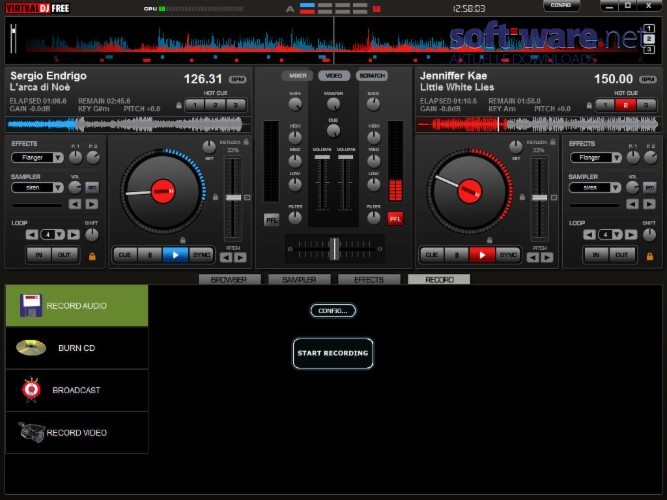Click right deck track waveform
This screenshot has width=667, height=500.
[538, 125]
